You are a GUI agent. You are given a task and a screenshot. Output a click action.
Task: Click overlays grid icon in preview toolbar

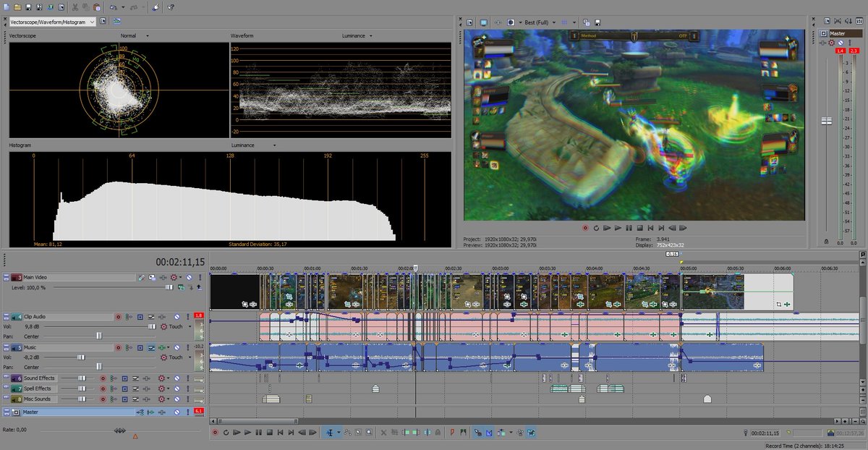564,22
